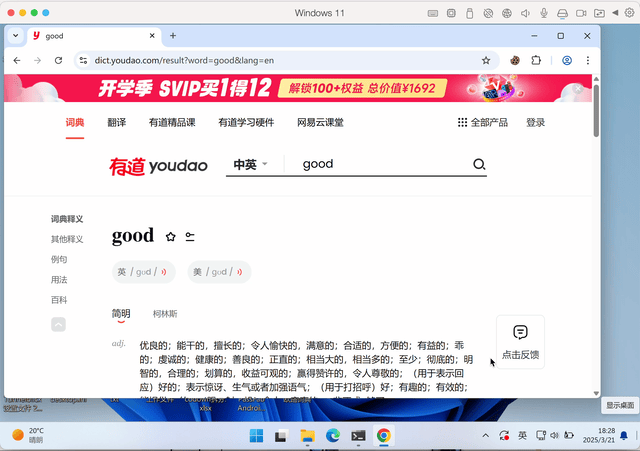Jump to 词典释义 section in sidebar
640x451 pixels.
(67, 219)
